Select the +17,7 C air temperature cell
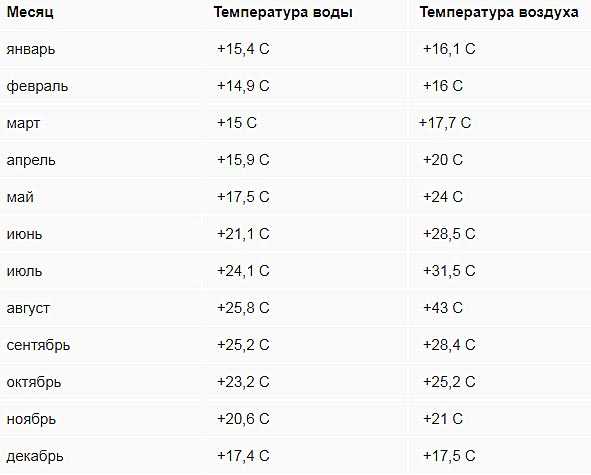 [x=445, y=123]
